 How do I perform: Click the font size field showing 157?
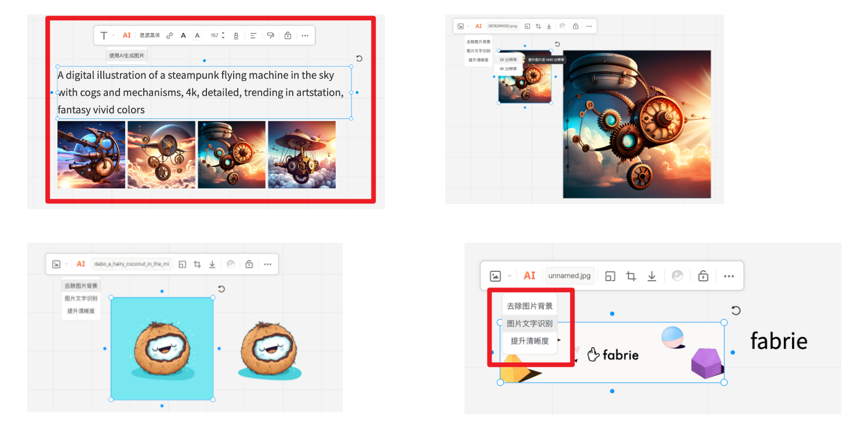[215, 35]
